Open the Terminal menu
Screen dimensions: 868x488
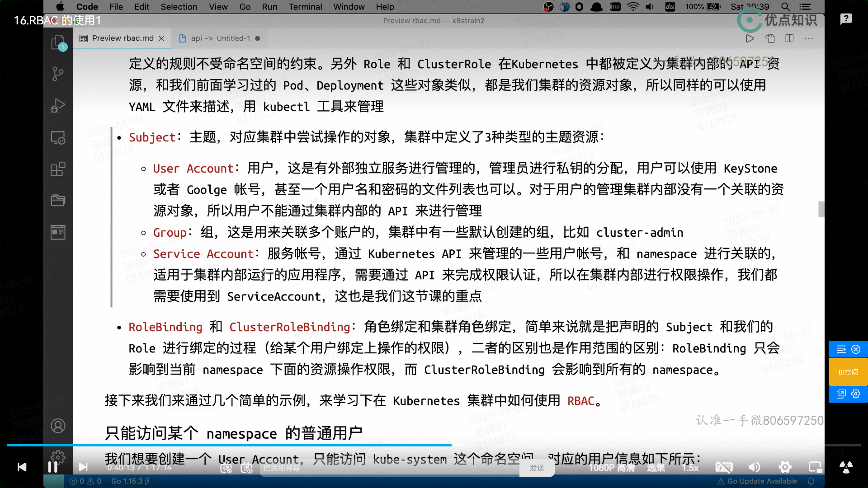coord(305,7)
